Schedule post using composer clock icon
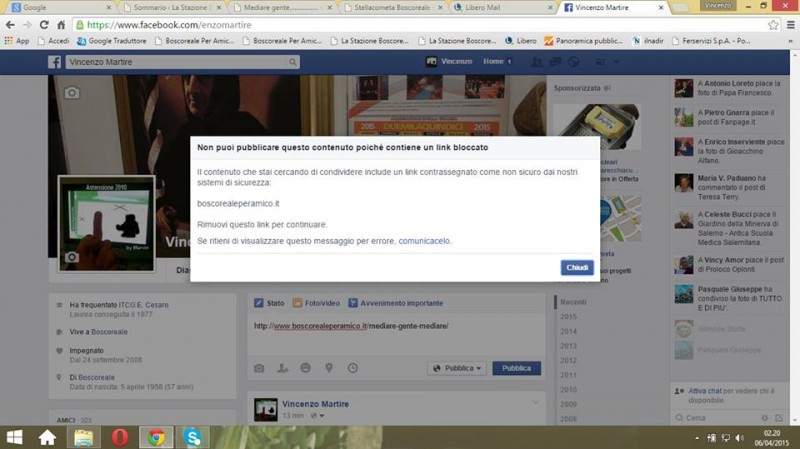Image resolution: width=800 pixels, height=449 pixels. (x=353, y=368)
